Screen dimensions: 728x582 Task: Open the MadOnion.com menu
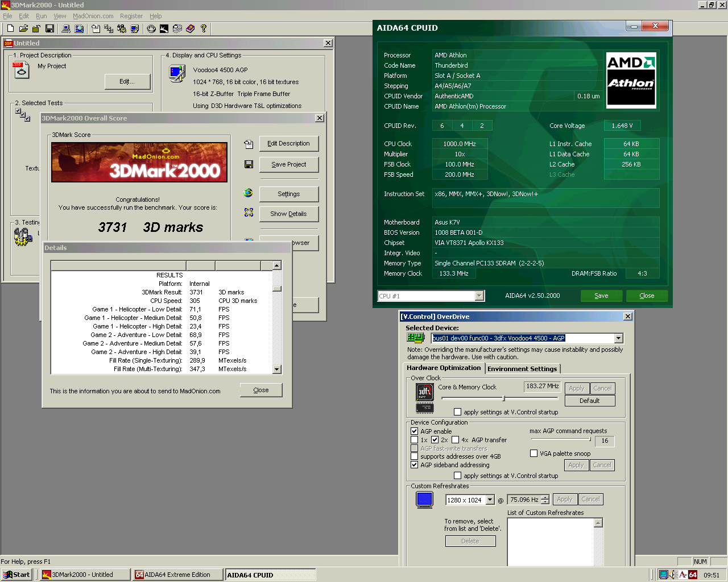point(93,16)
